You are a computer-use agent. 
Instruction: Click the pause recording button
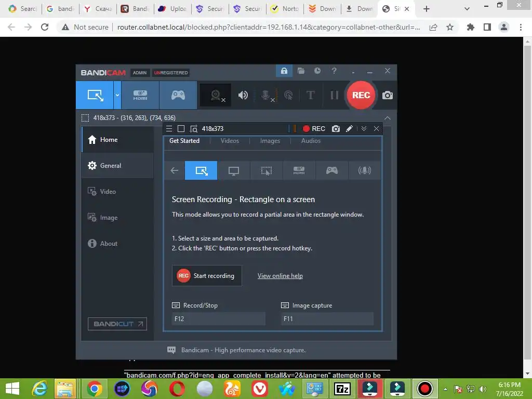click(334, 96)
